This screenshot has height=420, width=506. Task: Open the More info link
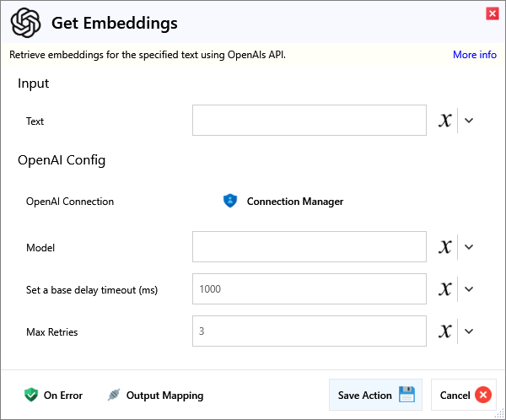coord(474,55)
